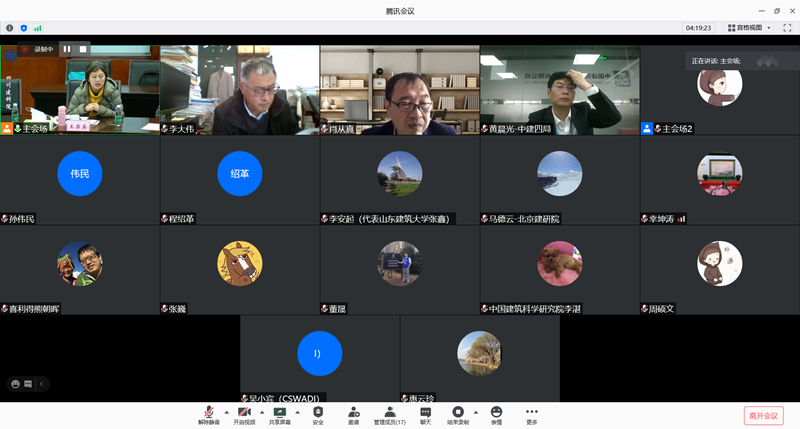Click the invite (邀请) icon
Screen dimensions: 800x429
coord(353,414)
